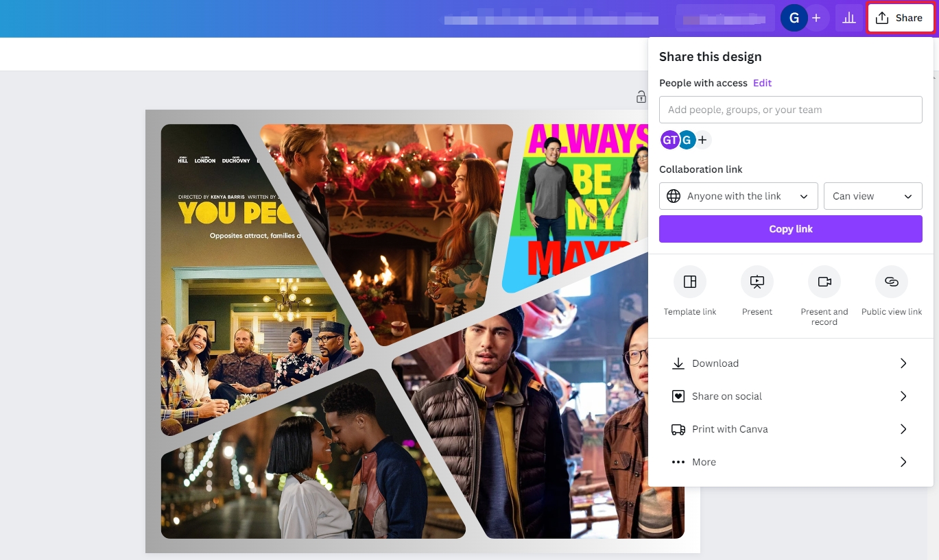Open the Print with Canva option
The height and width of the screenshot is (560, 939).
pos(790,429)
